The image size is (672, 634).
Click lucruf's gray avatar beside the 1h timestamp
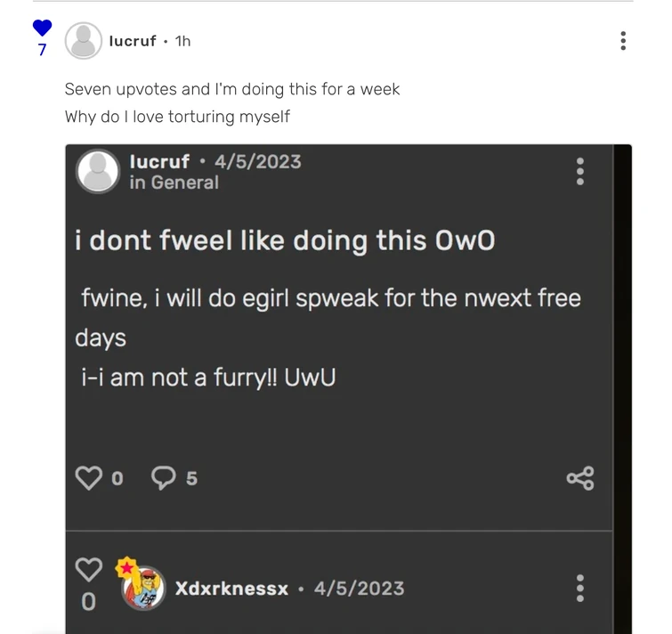85,41
